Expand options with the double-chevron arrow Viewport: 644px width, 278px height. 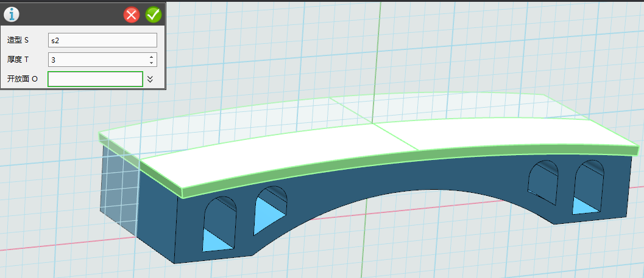150,79
